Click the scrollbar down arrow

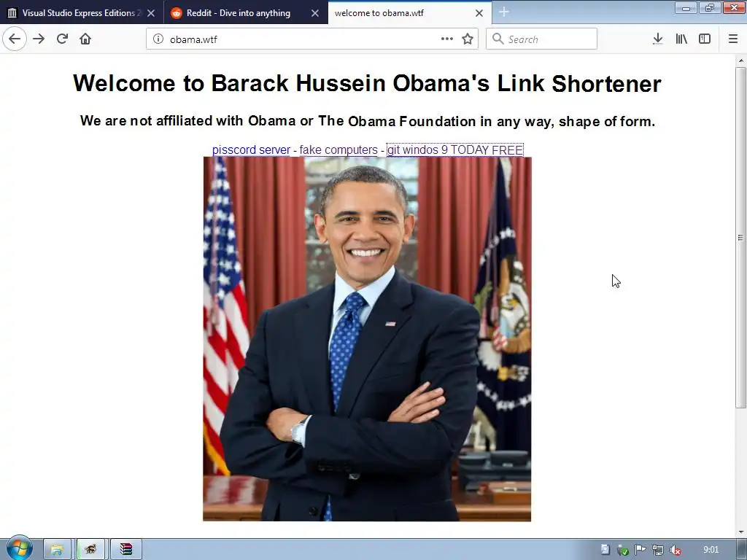click(741, 532)
